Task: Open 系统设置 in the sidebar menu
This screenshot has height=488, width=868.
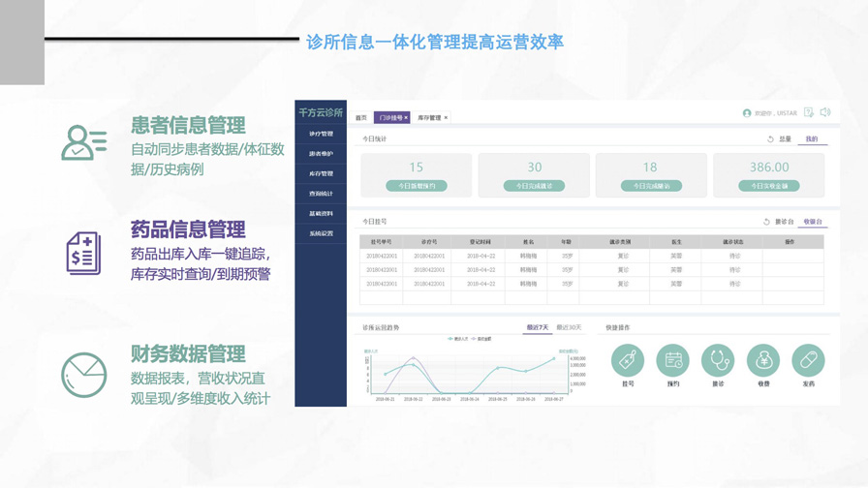Action: click(321, 233)
